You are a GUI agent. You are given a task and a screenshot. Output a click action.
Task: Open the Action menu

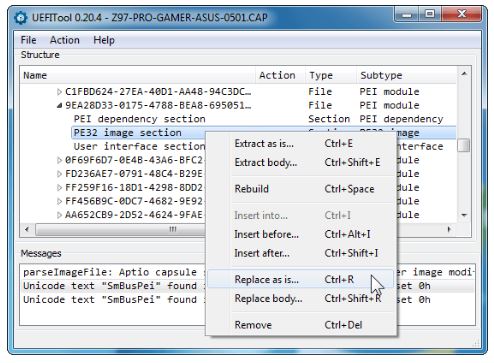point(65,40)
